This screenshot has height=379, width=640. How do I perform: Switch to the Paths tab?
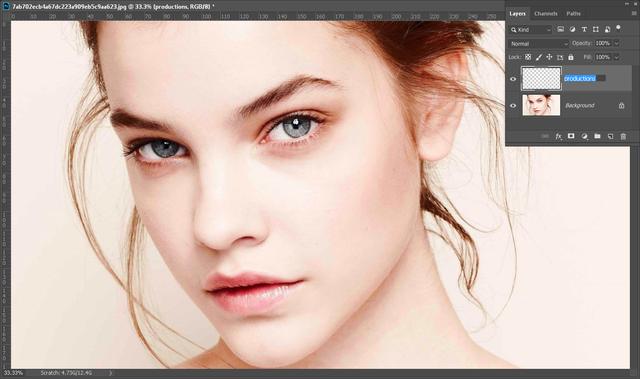click(573, 13)
